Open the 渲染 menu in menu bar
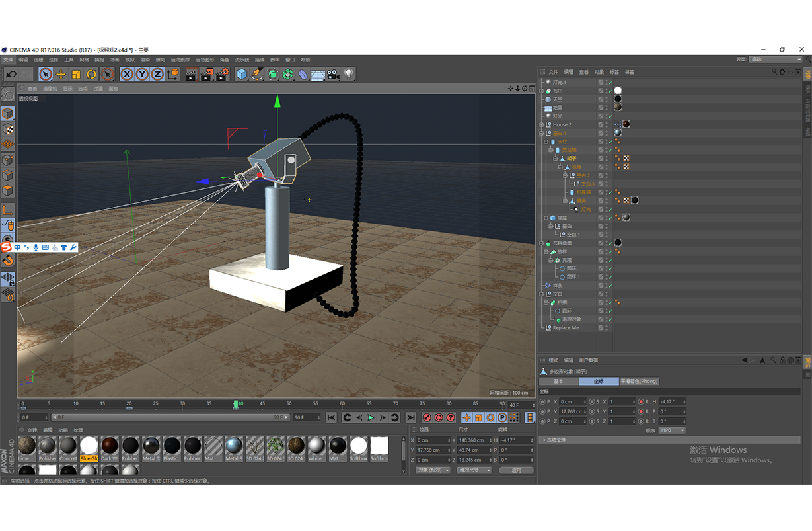The height and width of the screenshot is (531, 812). [145, 60]
